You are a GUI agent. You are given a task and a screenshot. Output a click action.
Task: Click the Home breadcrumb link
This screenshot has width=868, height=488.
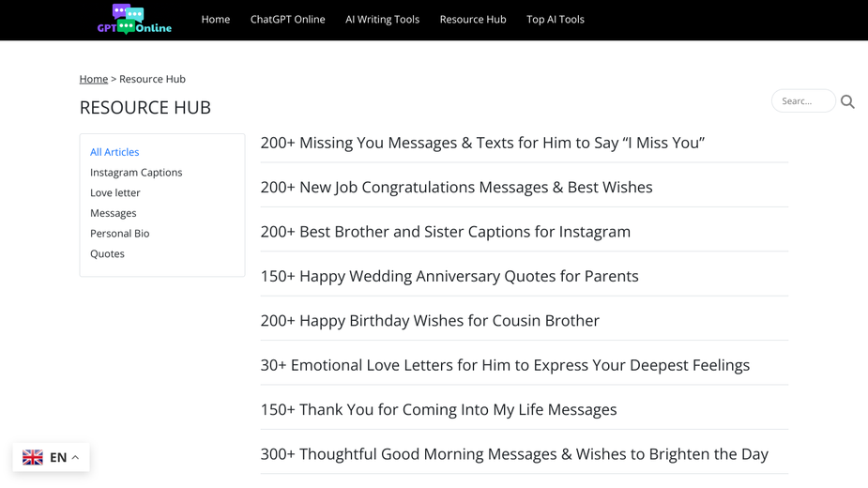tap(94, 79)
